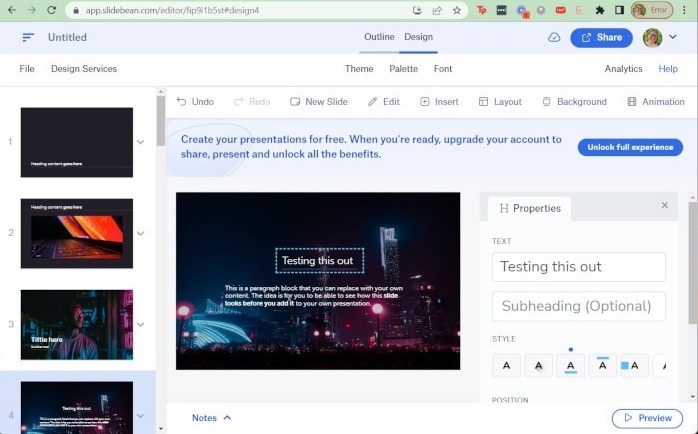Open the File menu

pyautogui.click(x=27, y=69)
